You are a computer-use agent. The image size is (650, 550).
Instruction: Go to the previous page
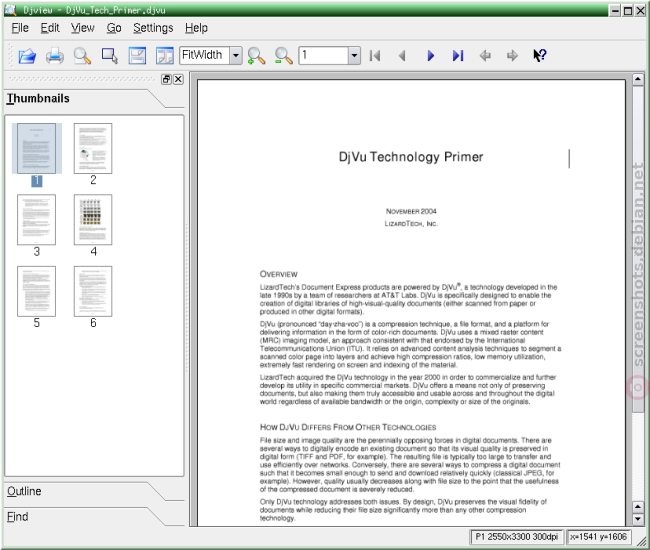[402, 56]
